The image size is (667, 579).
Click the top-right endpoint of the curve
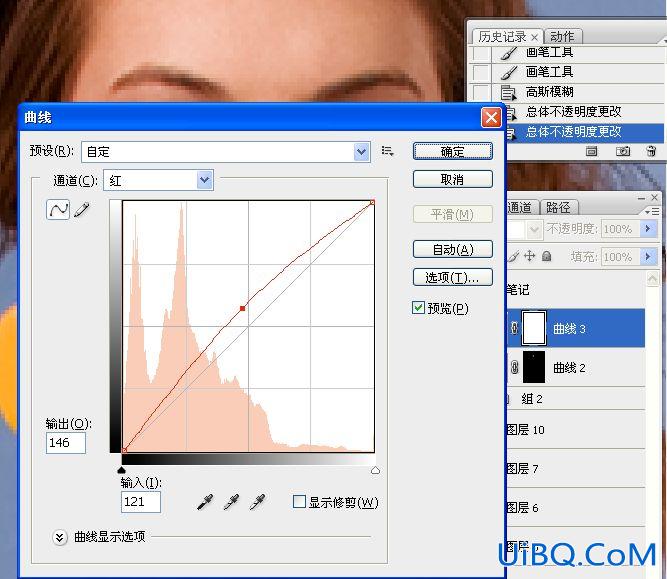point(372,203)
